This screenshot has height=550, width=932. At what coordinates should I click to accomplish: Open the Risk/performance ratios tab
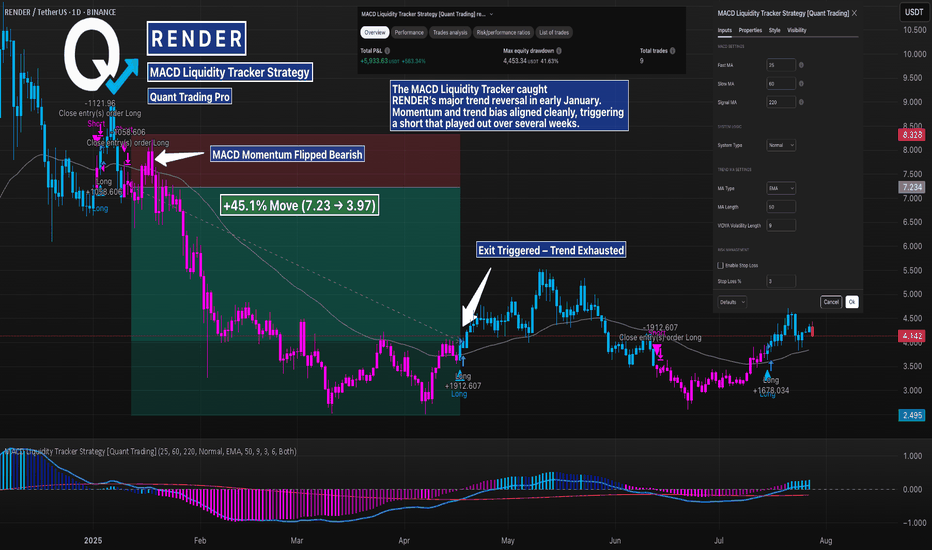503,33
